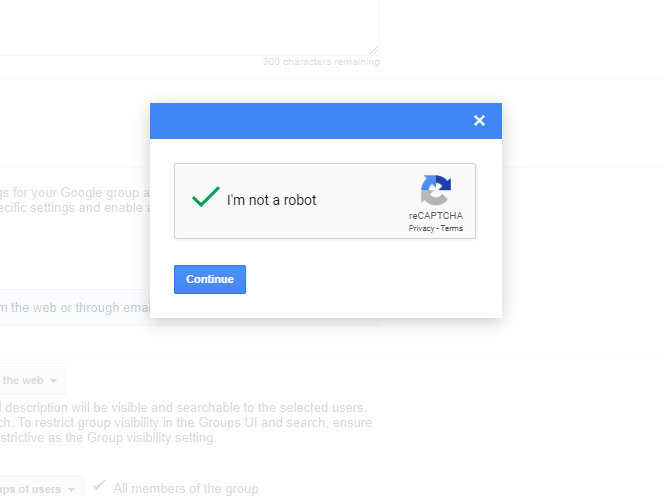Toggle the "All members of the group" checkmark
The image size is (664, 496).
coord(99,486)
